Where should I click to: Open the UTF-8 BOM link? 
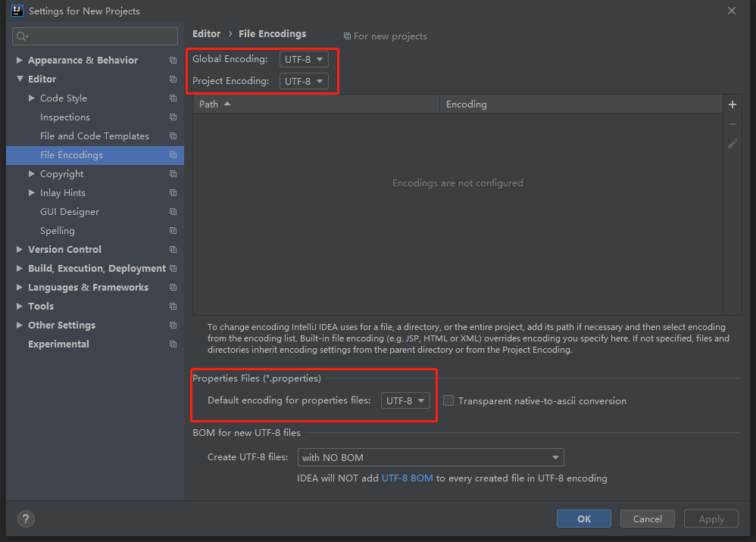pyautogui.click(x=408, y=478)
